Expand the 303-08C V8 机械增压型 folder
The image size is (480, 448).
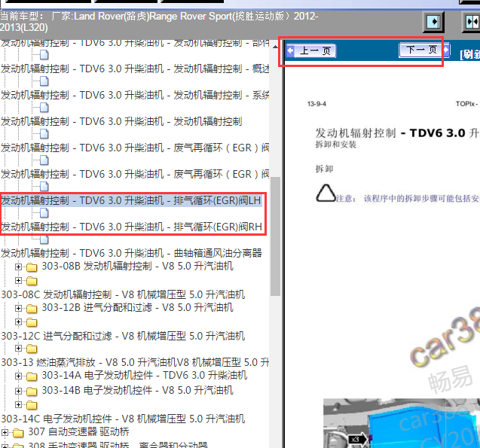(x=18, y=281)
